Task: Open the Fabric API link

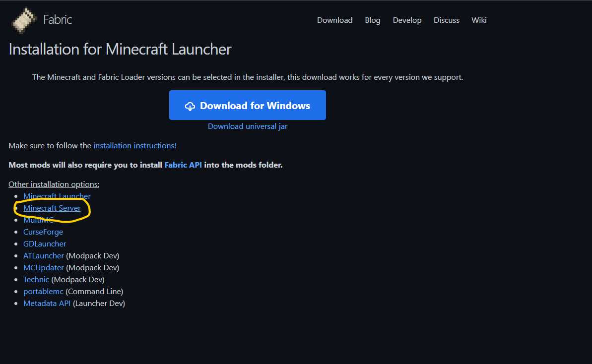Action: point(183,165)
